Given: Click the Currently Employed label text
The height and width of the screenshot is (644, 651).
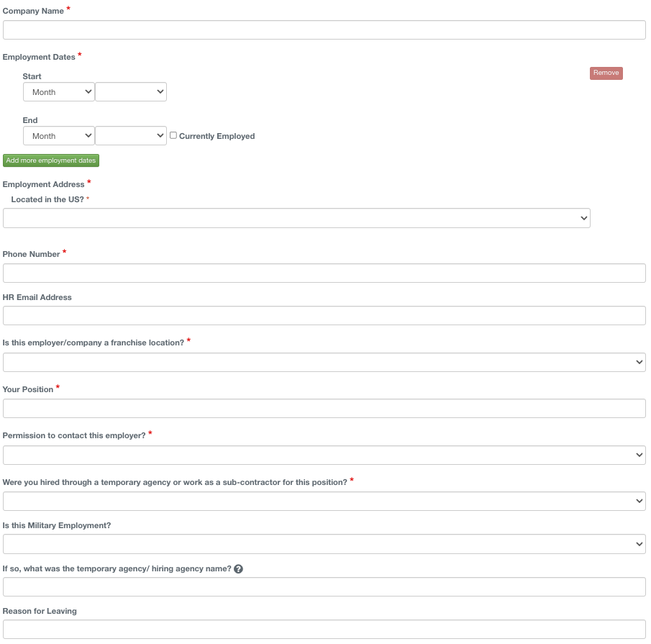Looking at the screenshot, I should (217, 136).
